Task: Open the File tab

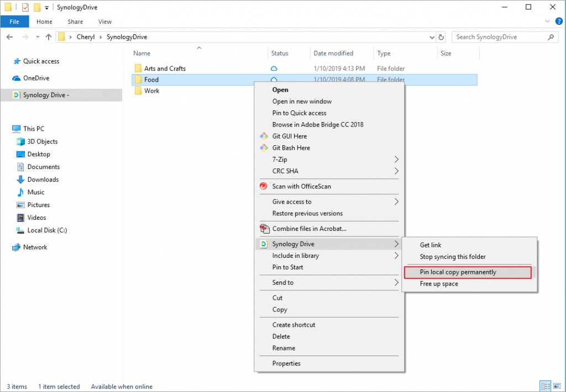Action: coord(14,22)
